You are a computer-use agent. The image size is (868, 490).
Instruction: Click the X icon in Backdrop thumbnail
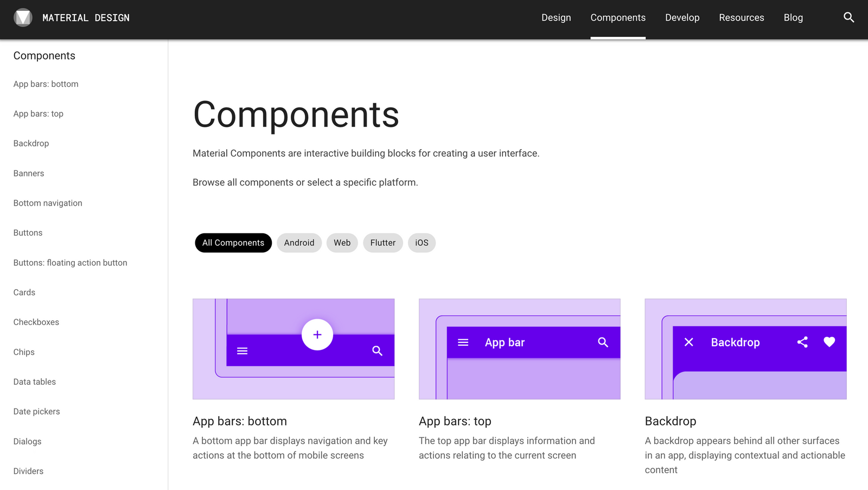click(x=689, y=342)
